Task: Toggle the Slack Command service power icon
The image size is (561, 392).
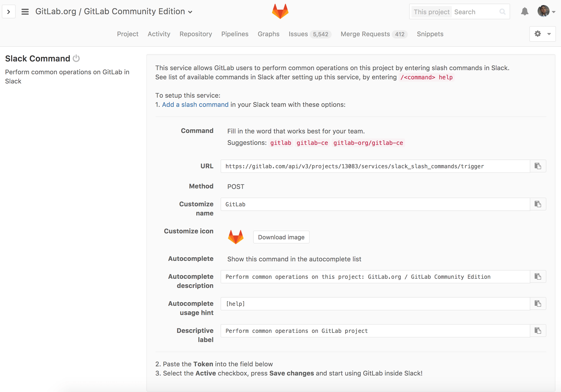Action: click(76, 58)
